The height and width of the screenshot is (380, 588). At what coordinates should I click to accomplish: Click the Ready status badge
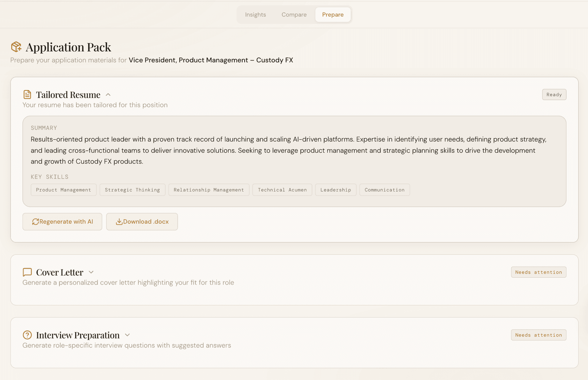pyautogui.click(x=554, y=95)
